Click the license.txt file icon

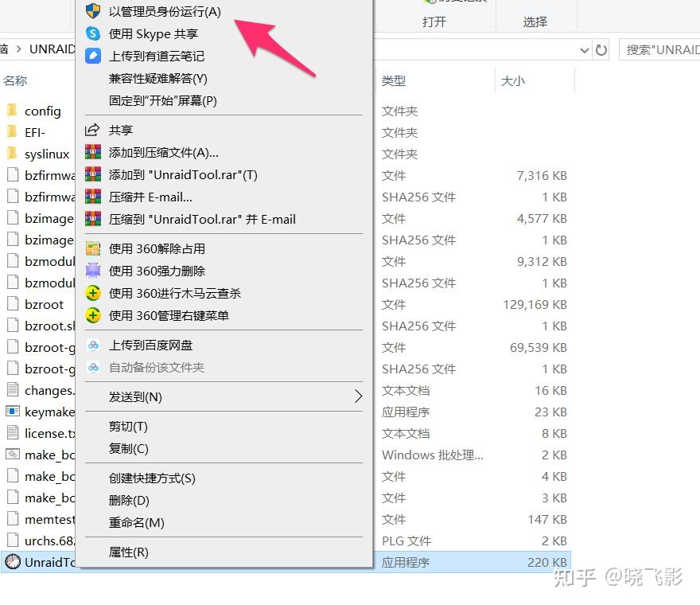(x=13, y=432)
